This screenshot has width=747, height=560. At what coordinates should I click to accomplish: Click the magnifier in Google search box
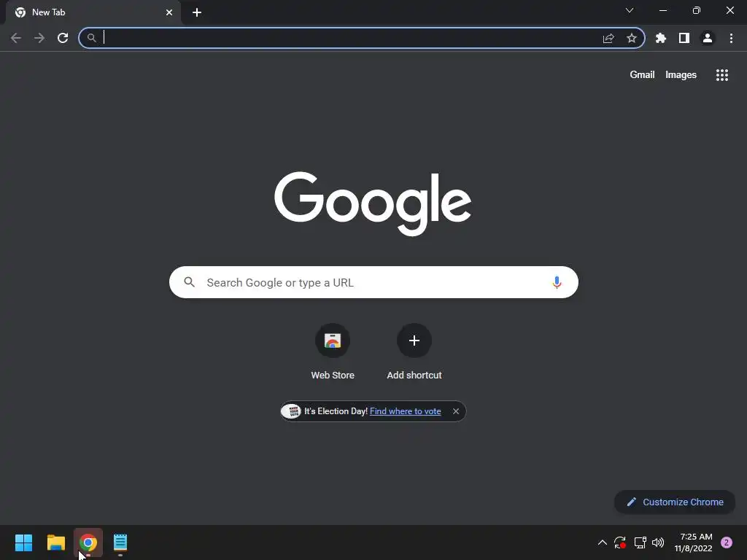tap(189, 282)
